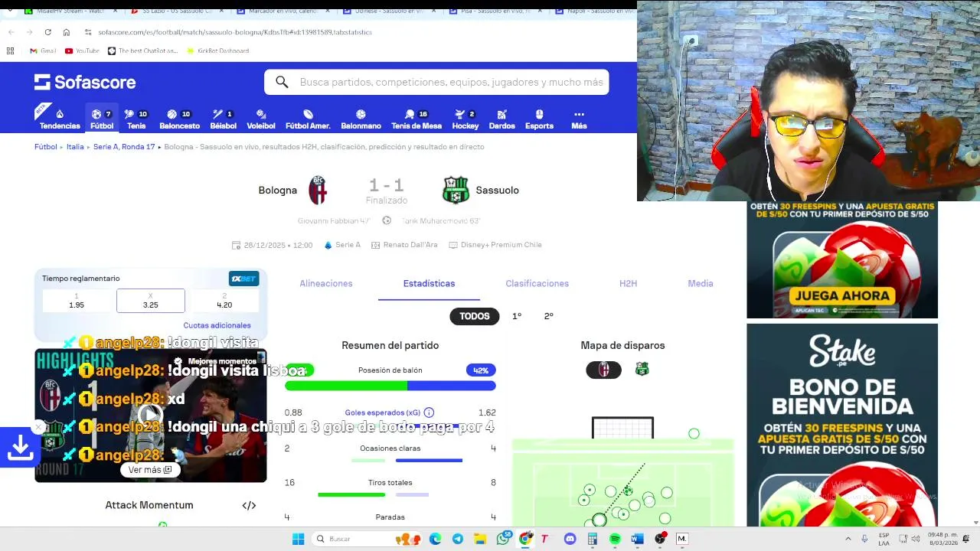Viewport: 980px width, 551px height.
Task: Open the Balonmano sport section
Action: (361, 119)
